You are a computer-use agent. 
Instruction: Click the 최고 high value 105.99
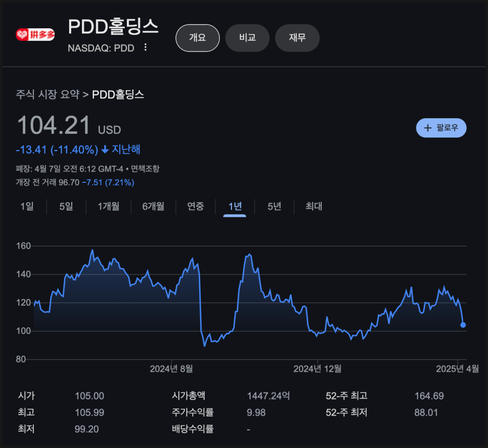coord(89,413)
